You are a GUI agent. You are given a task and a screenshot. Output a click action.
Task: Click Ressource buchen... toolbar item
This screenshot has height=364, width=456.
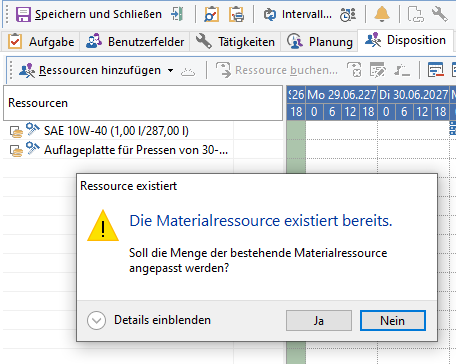pos(276,70)
